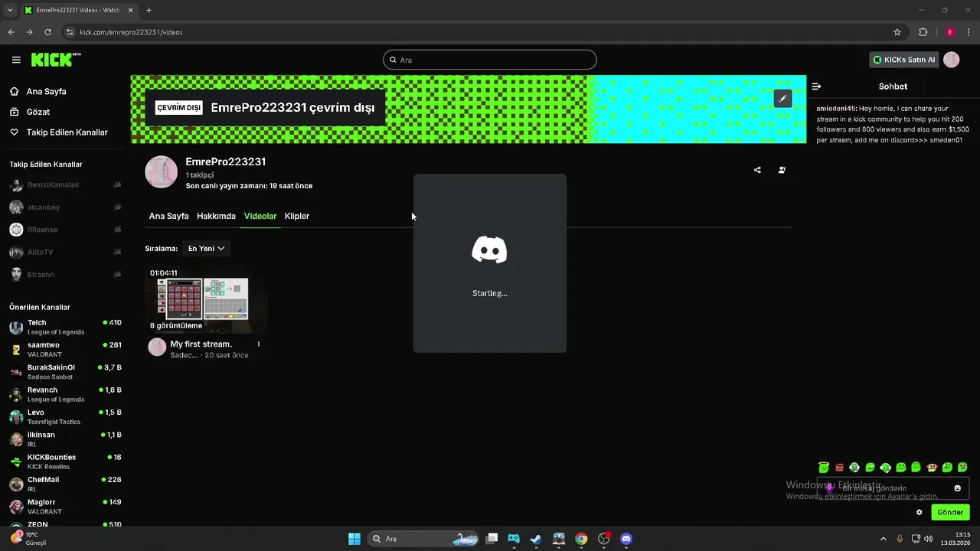The height and width of the screenshot is (551, 980).
Task: Open the Chrome three-dot menu
Action: (969, 32)
